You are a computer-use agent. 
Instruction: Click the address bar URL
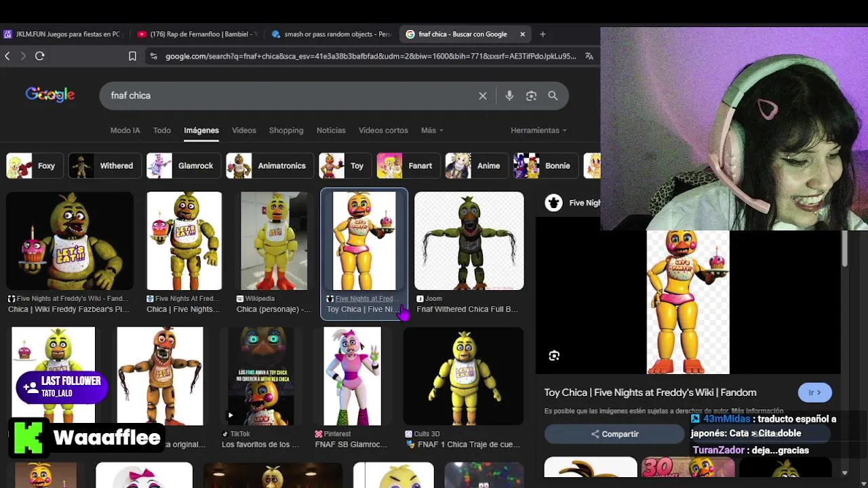[370, 56]
